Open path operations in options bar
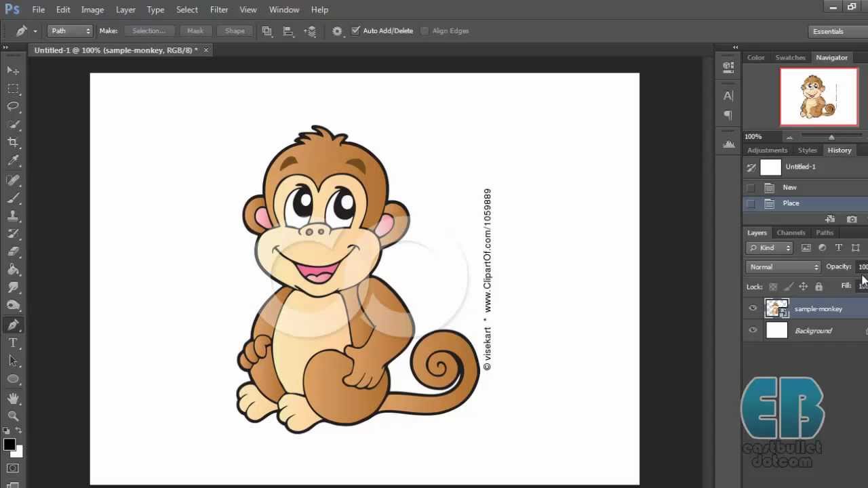This screenshot has height=488, width=868. [267, 31]
